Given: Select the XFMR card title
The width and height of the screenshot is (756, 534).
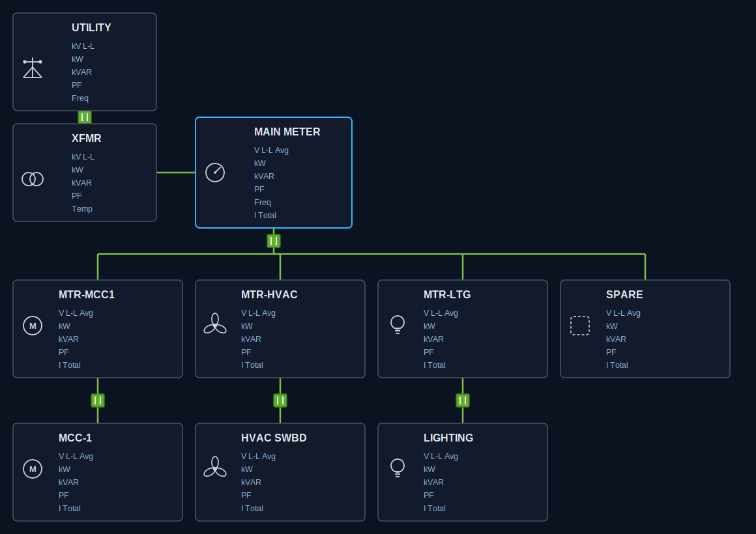Looking at the screenshot, I should click(87, 139).
